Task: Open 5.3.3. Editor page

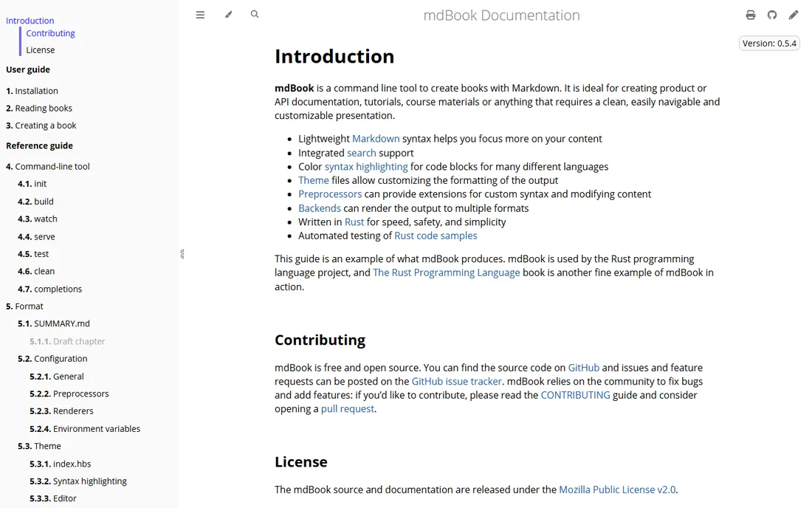Action: point(53,498)
